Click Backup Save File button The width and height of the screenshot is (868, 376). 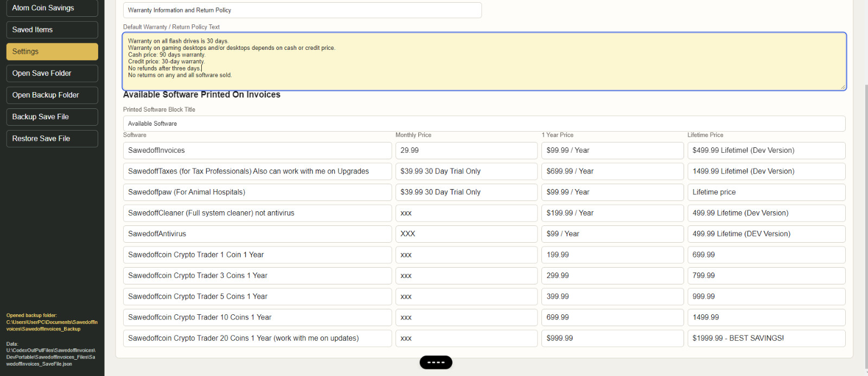tap(52, 116)
